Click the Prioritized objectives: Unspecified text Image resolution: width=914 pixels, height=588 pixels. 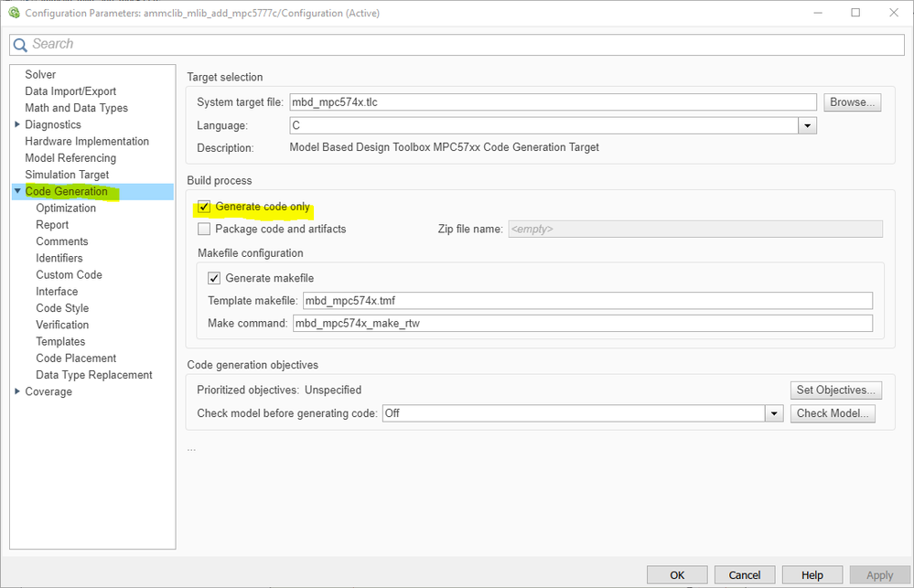(x=279, y=390)
